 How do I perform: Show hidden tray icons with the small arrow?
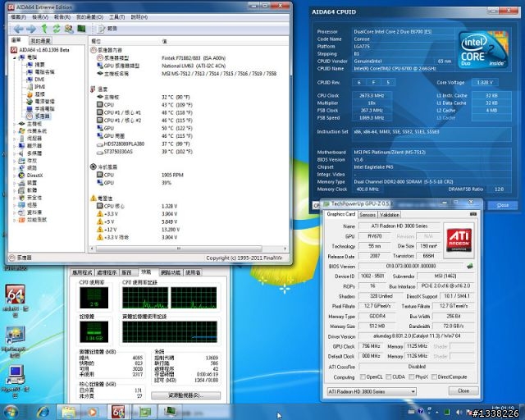437,413
